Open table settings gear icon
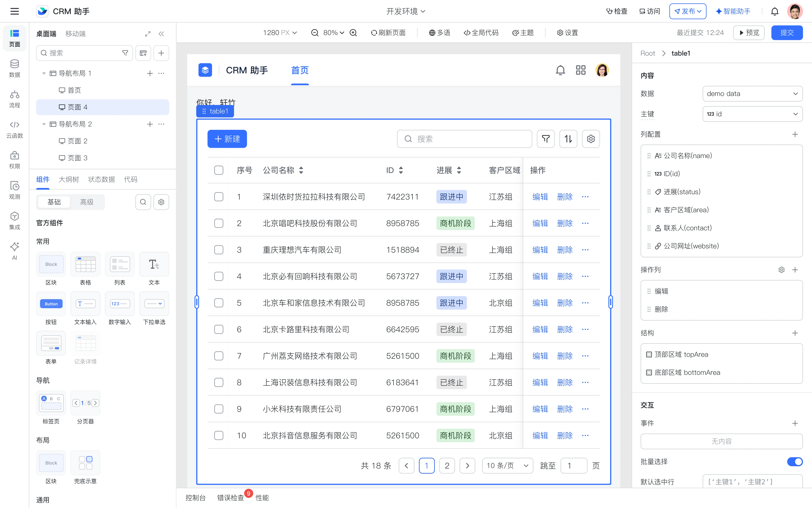812x508 pixels. [591, 139]
